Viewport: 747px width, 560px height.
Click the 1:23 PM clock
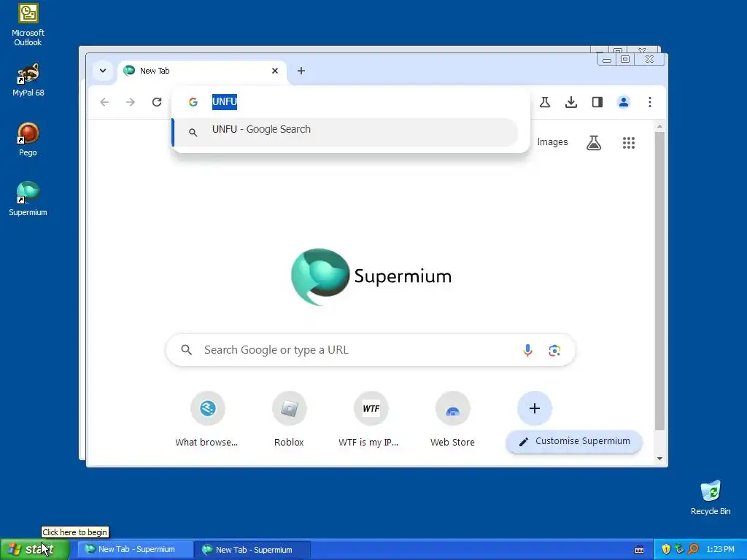(x=720, y=550)
